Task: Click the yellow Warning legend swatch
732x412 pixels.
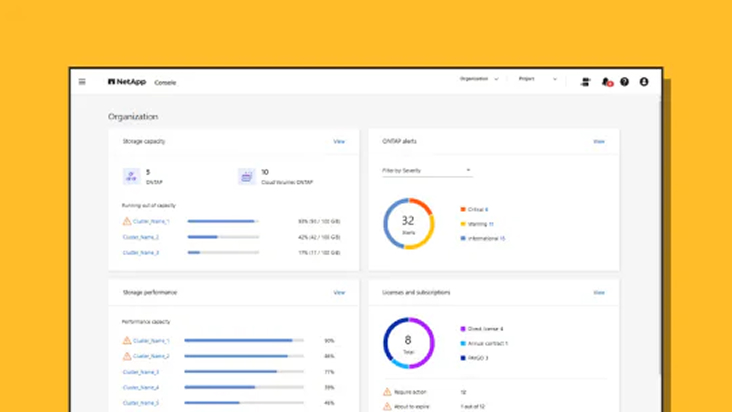Action: click(463, 224)
